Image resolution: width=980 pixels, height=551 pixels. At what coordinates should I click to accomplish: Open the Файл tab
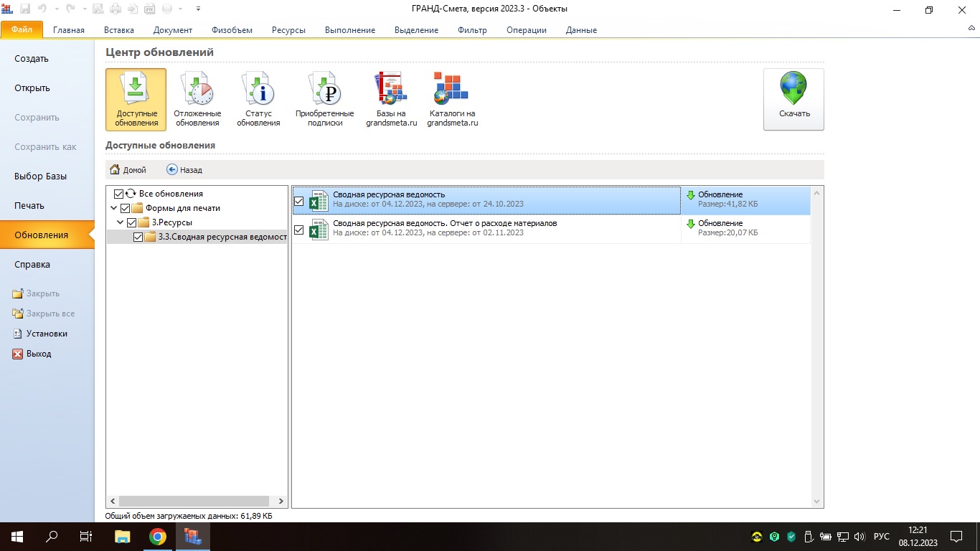(x=22, y=29)
